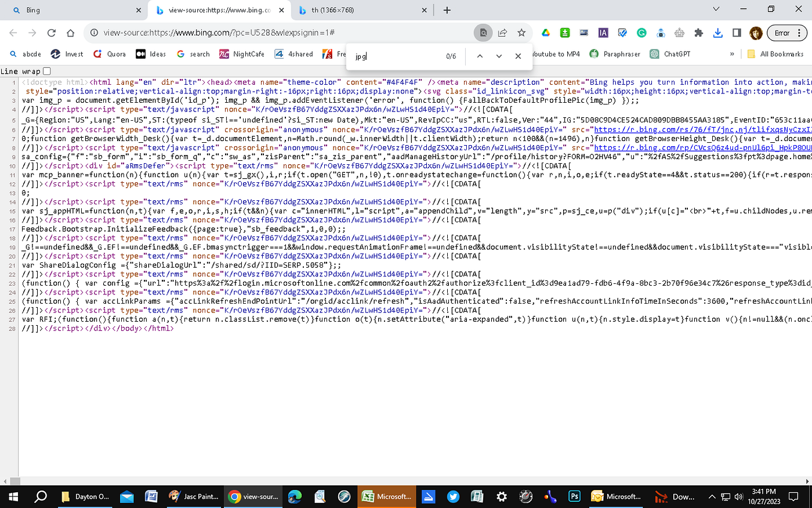Screen dimensions: 812x508
Task: Open Jasc Paint Shop taskbar window
Action: [194, 497]
